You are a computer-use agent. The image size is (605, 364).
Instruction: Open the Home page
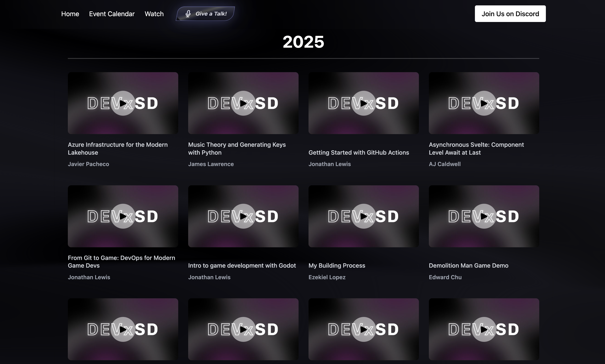pos(70,14)
